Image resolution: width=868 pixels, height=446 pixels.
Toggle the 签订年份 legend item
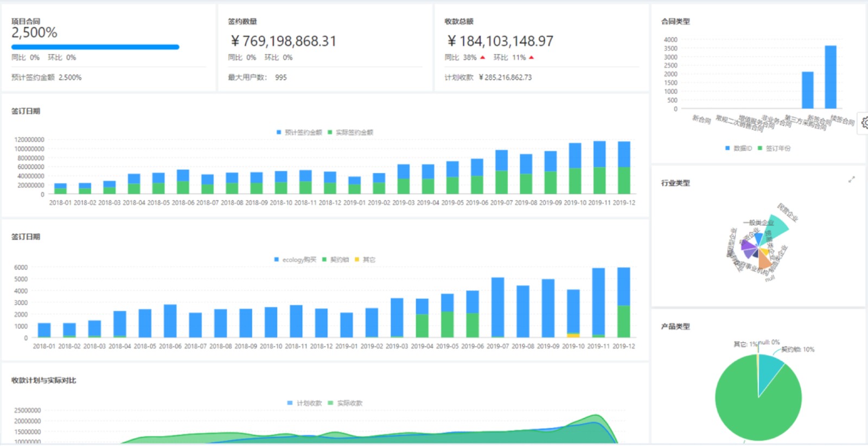pyautogui.click(x=774, y=148)
